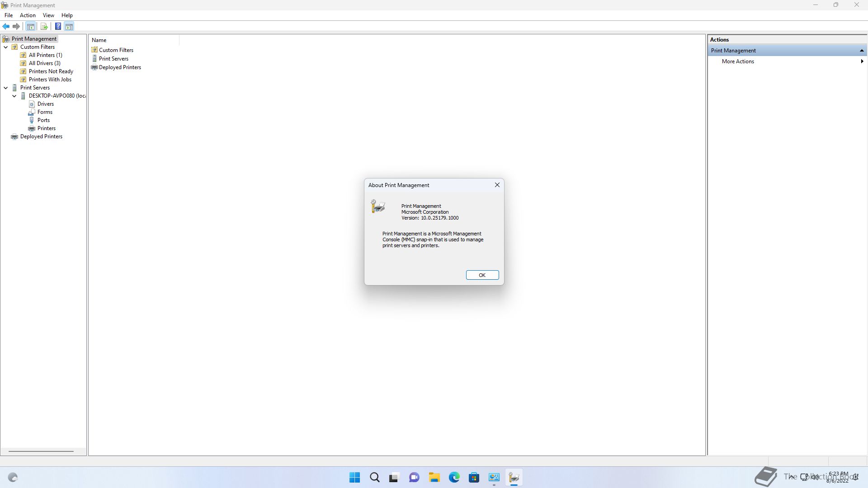Click the Export List toolbar icon
This screenshot has width=868, height=488.
(x=44, y=26)
